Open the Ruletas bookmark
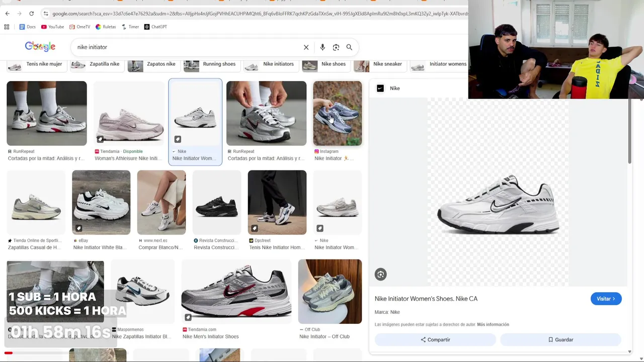Viewport: 644px width, 362px height. click(106, 27)
